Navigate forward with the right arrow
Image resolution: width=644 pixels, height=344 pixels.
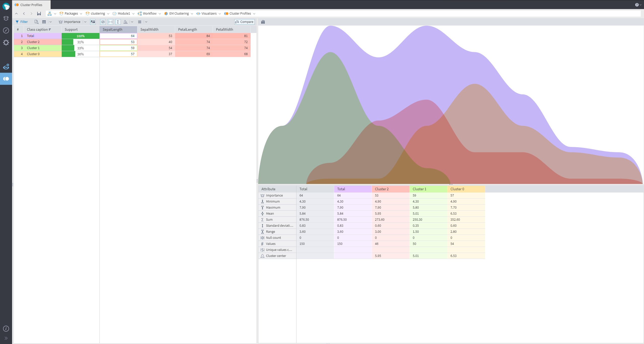coord(31,14)
